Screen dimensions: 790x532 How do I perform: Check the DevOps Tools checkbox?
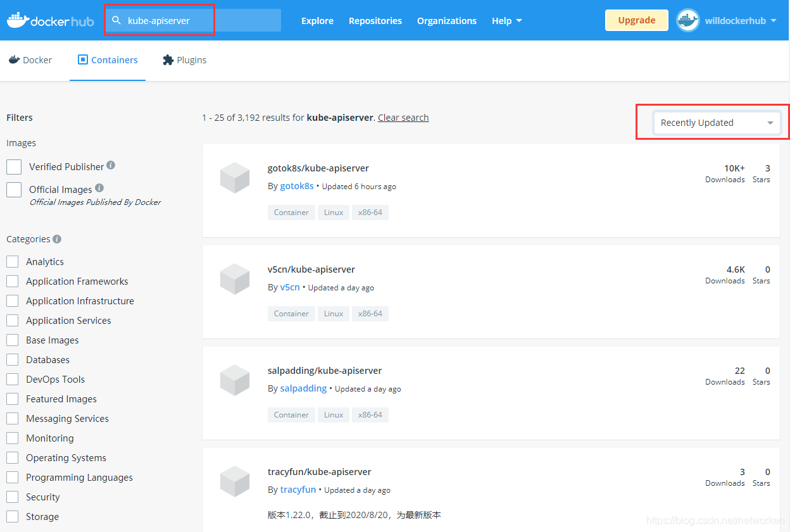[12, 380]
